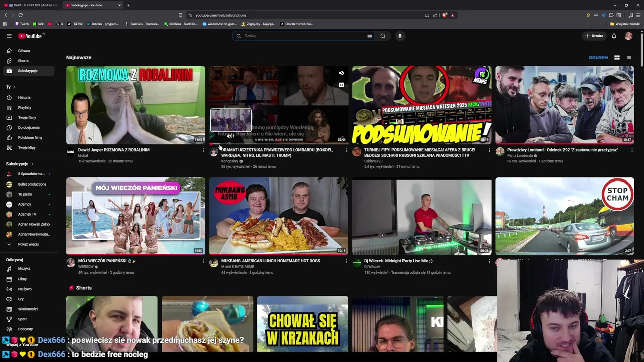The image size is (644, 362).
Task: Open MÓJ WIECZÓR PANIEŃSKI video title
Action: 107,261
